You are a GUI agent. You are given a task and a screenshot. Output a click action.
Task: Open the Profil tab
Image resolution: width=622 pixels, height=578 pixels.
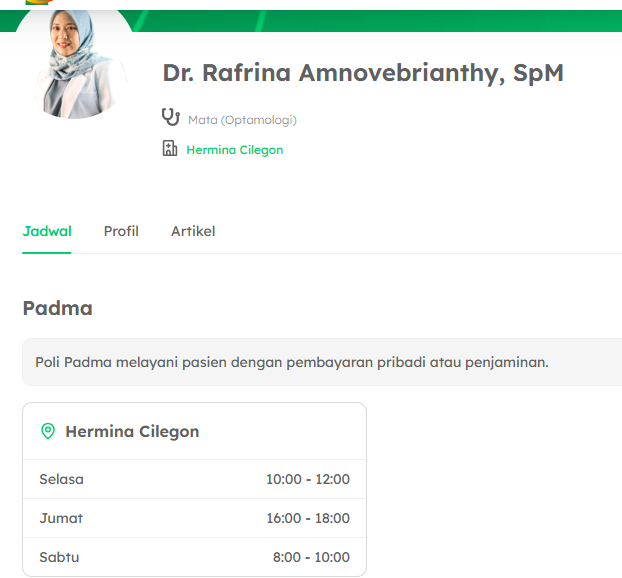pyautogui.click(x=121, y=231)
